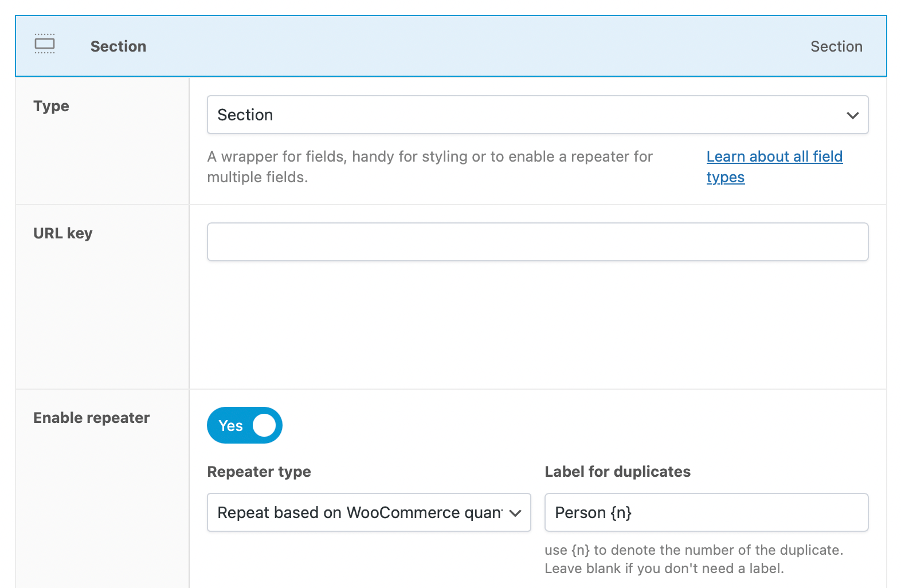Expand the Repeater type dropdown
The image size is (901, 588).
click(361, 512)
